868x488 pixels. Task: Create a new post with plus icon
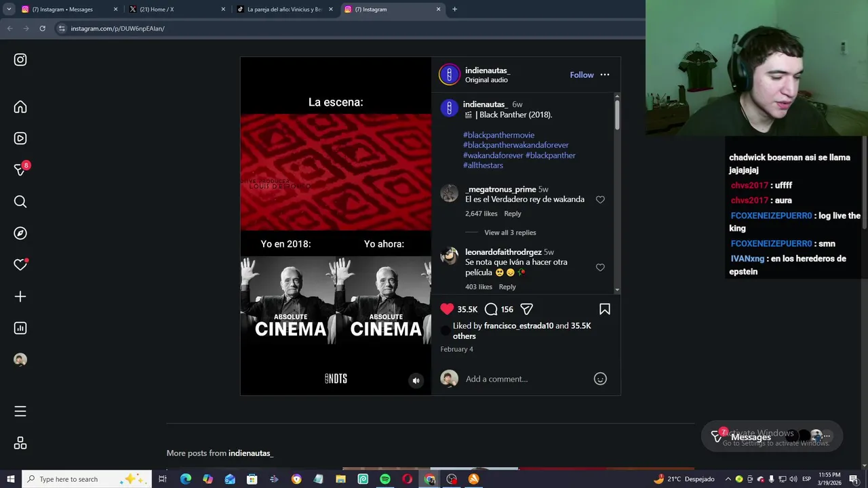20,296
